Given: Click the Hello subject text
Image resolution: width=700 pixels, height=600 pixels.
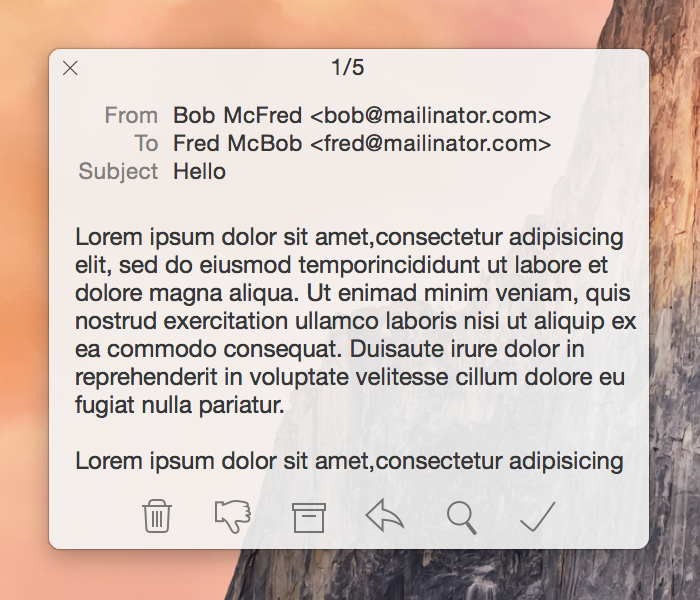Looking at the screenshot, I should (x=199, y=171).
